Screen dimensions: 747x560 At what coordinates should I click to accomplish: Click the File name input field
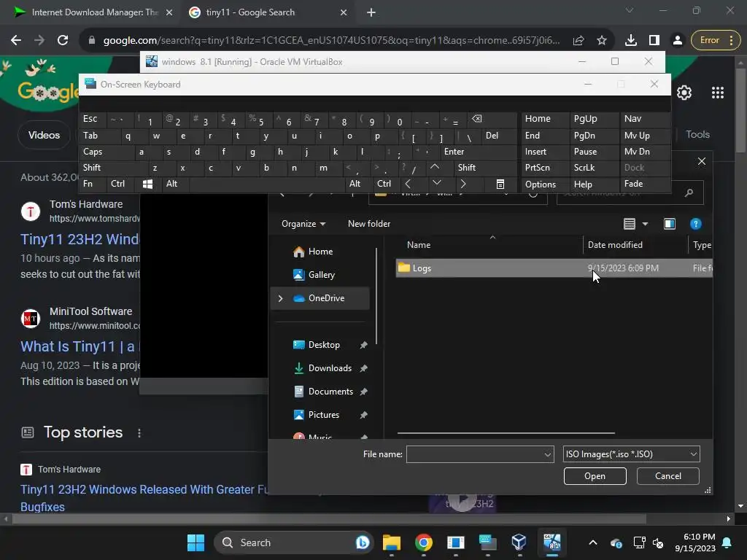tap(474, 455)
